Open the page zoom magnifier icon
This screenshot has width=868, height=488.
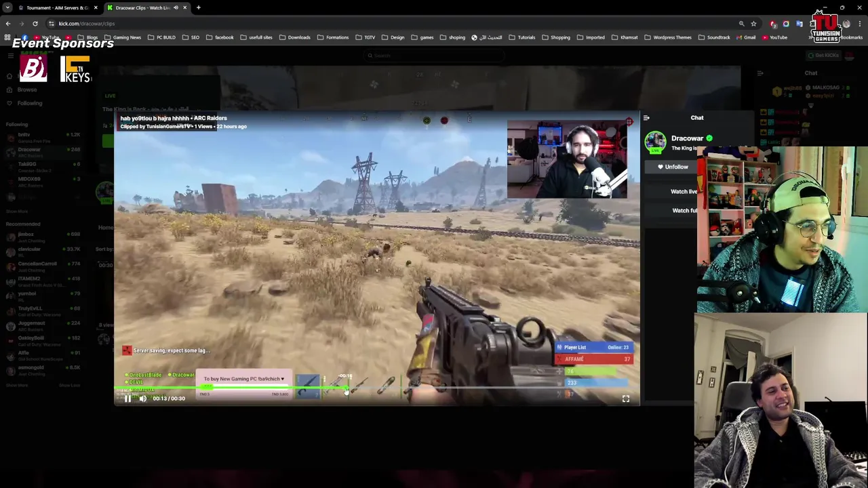tap(741, 24)
